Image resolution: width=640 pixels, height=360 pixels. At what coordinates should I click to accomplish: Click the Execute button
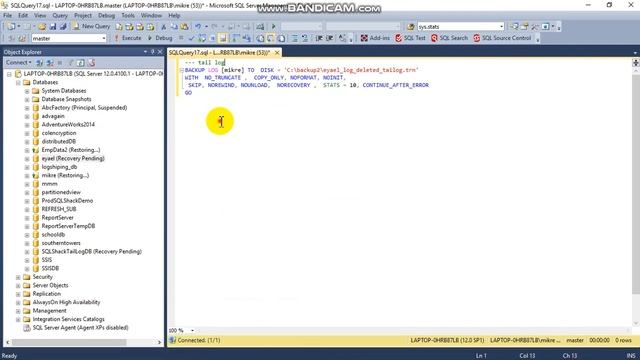(128, 38)
